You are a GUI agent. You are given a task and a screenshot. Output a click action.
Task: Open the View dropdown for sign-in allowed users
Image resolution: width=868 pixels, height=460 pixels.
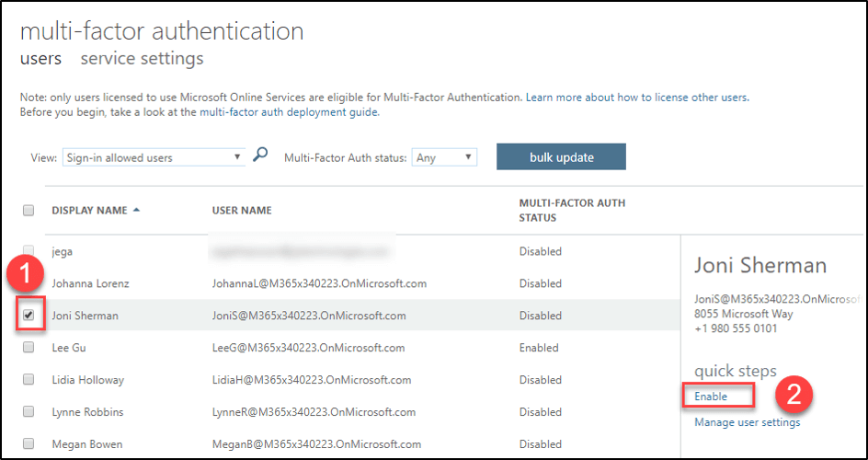coord(153,157)
